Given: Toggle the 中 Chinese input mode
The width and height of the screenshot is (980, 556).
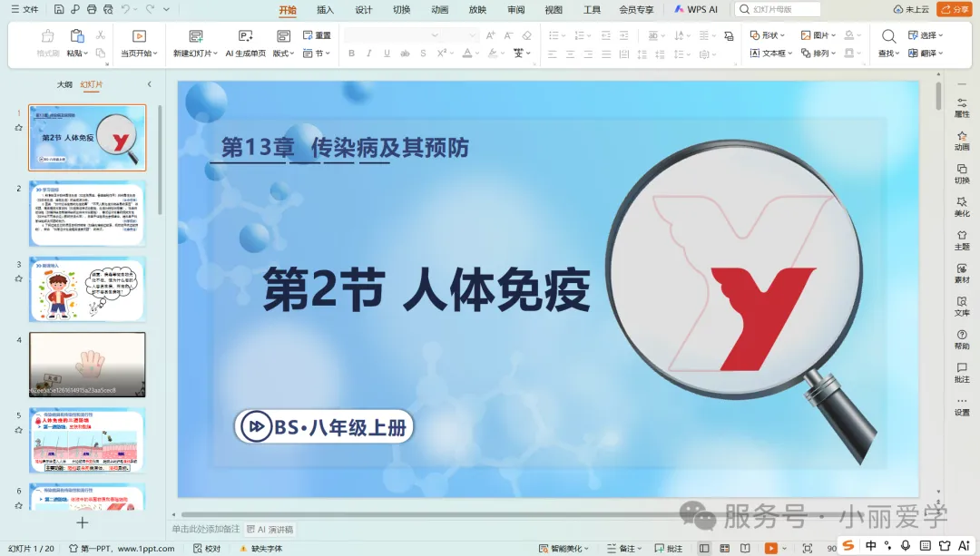Looking at the screenshot, I should pyautogui.click(x=870, y=545).
